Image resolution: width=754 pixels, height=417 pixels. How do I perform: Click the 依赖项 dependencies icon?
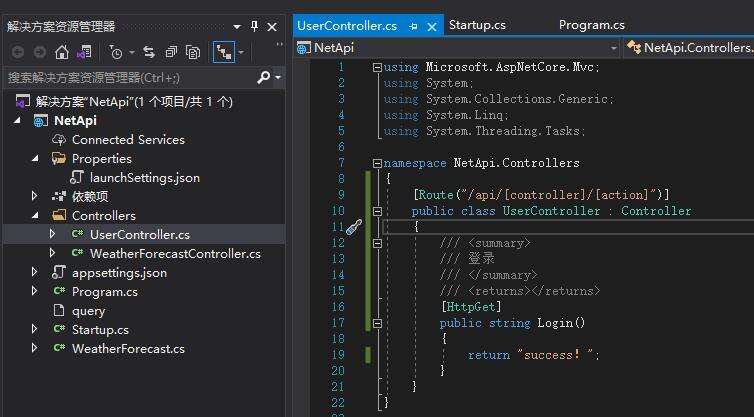59,196
